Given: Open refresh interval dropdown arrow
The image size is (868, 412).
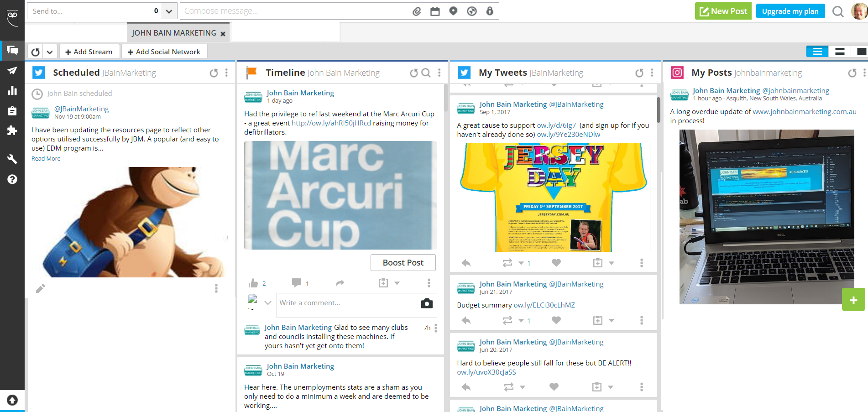Looking at the screenshot, I should (50, 52).
